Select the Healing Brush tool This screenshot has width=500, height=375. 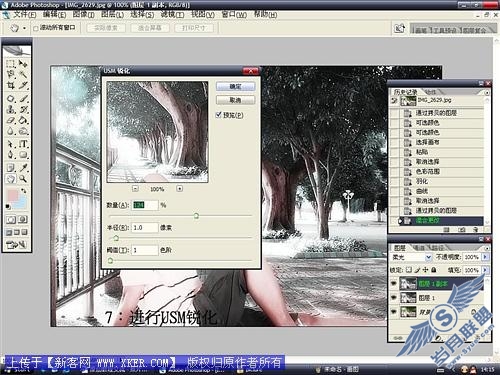click(x=11, y=98)
